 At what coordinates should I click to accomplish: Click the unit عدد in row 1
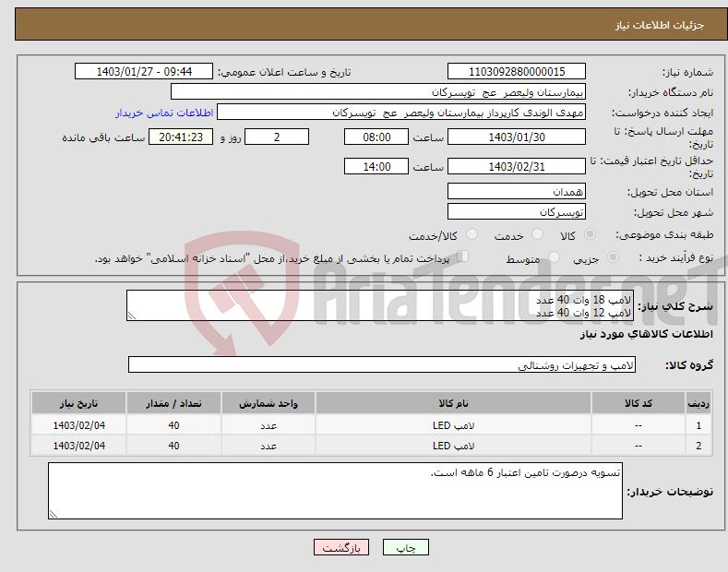(269, 425)
